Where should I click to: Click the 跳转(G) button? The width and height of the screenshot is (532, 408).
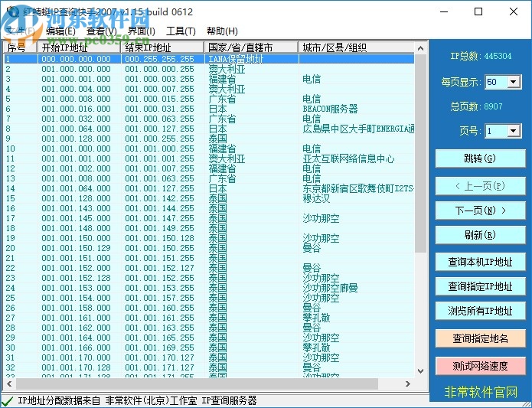(x=480, y=158)
